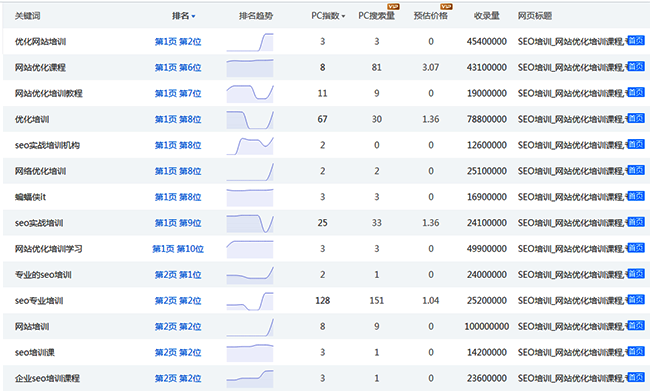650x391 pixels.
Task: Click the trend sparkline for 网络优化培训
Action: coord(250,172)
